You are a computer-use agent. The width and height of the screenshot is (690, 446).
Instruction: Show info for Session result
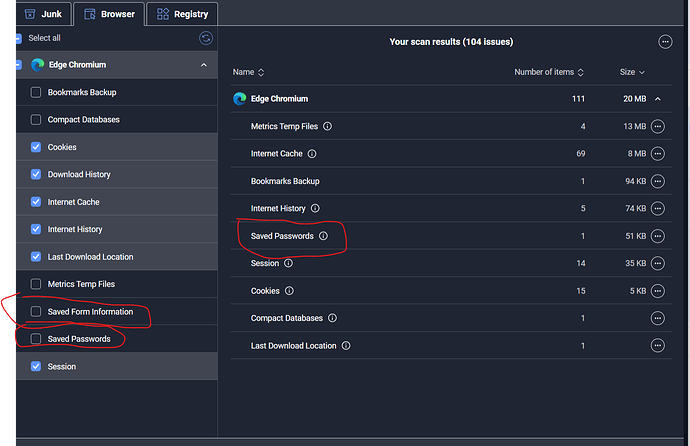click(288, 263)
